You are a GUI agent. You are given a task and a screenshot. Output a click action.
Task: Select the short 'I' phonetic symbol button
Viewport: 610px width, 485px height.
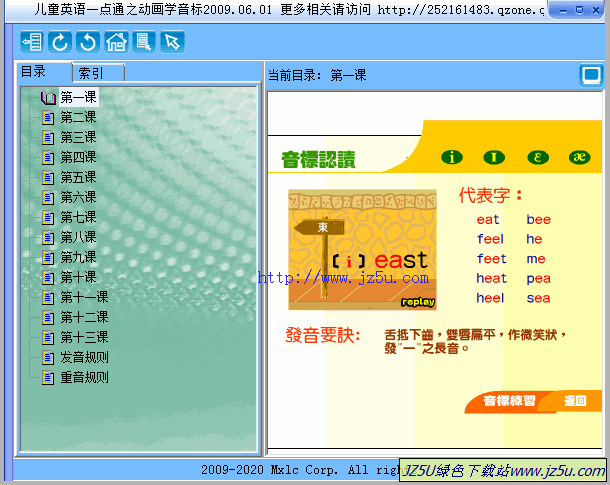tap(494, 157)
